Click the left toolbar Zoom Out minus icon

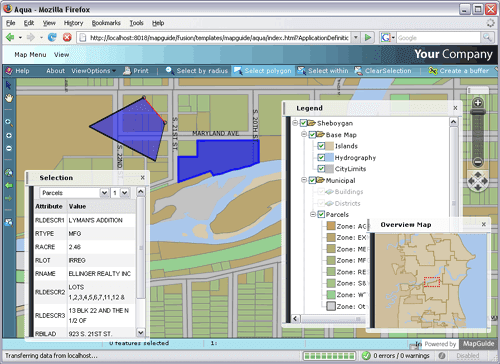coord(9,148)
